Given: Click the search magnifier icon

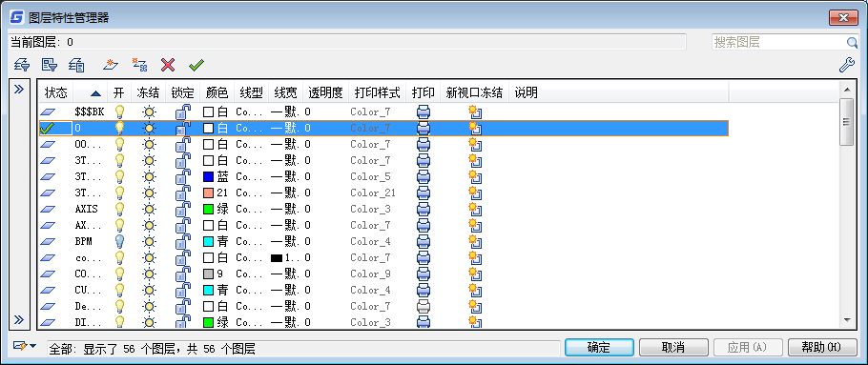Looking at the screenshot, I should point(852,43).
